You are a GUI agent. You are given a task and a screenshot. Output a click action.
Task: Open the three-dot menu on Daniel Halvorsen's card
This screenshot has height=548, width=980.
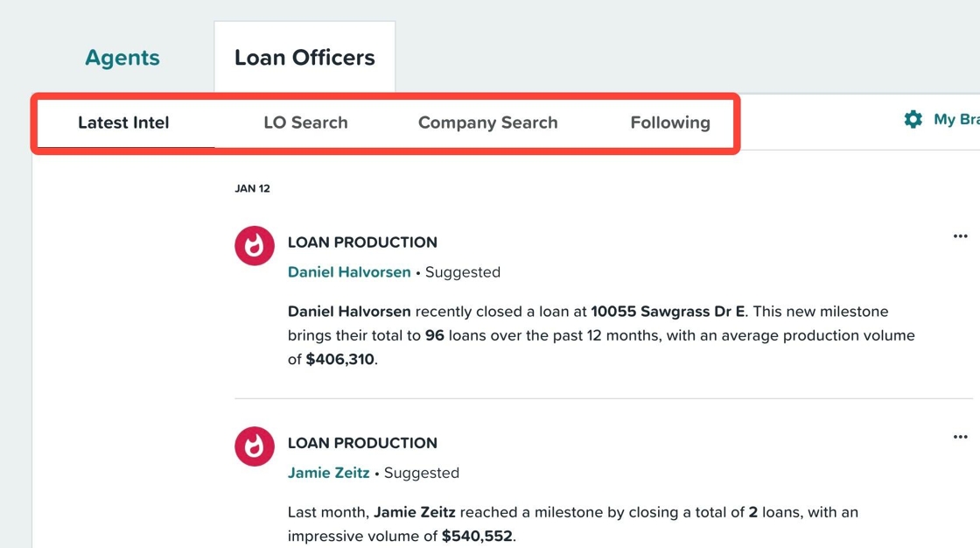(x=961, y=236)
